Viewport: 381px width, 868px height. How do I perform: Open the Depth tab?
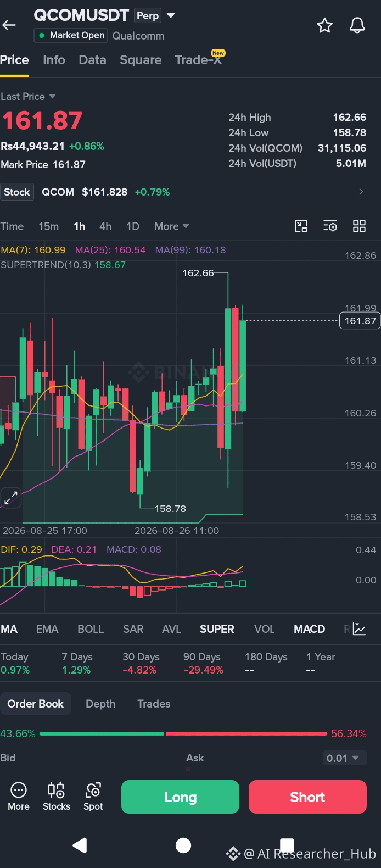(100, 704)
